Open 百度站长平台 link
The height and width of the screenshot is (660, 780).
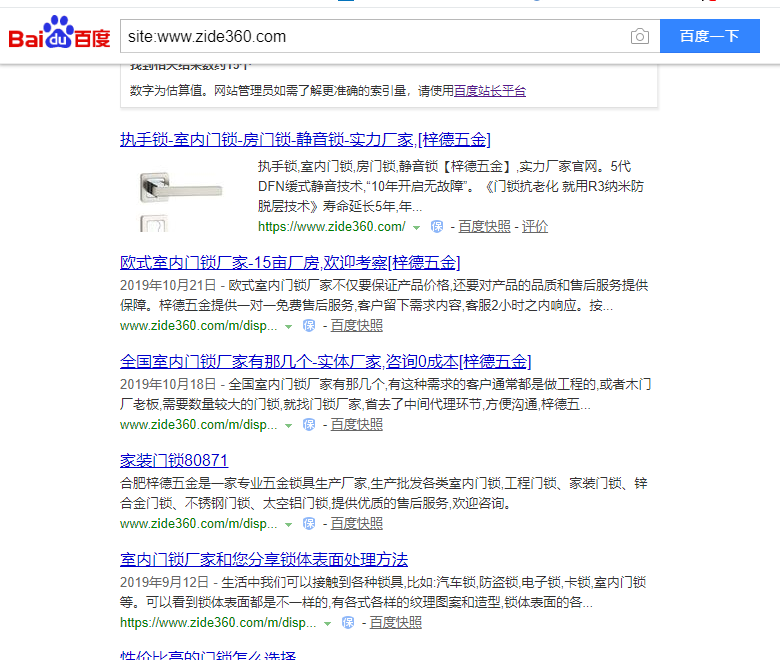pos(490,91)
